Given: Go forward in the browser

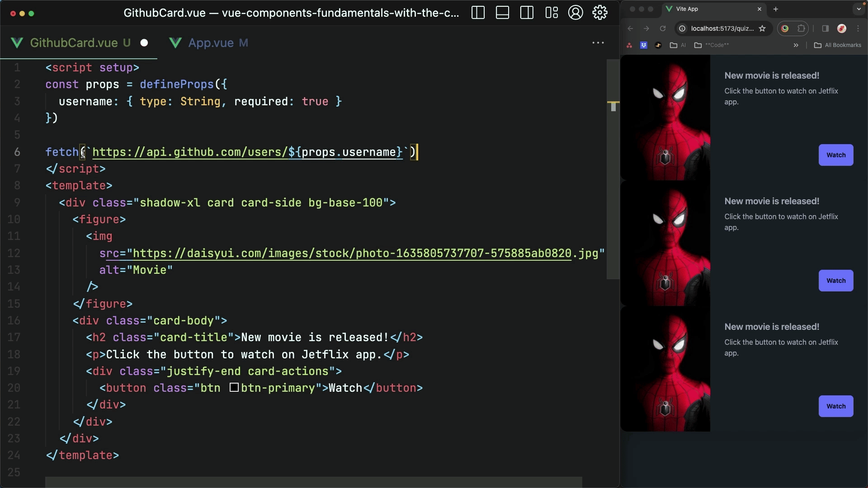Looking at the screenshot, I should tap(646, 28).
